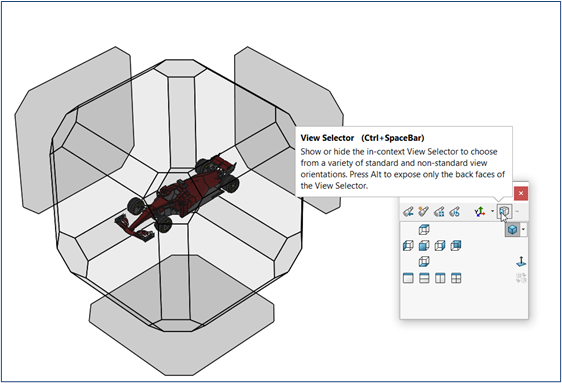
Task: Toggle the View Selector cube button
Action: point(504,211)
